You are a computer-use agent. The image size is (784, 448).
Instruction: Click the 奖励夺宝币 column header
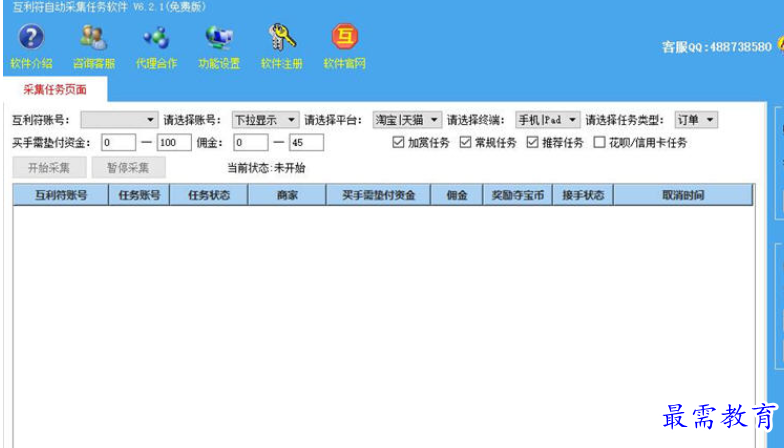click(x=518, y=195)
